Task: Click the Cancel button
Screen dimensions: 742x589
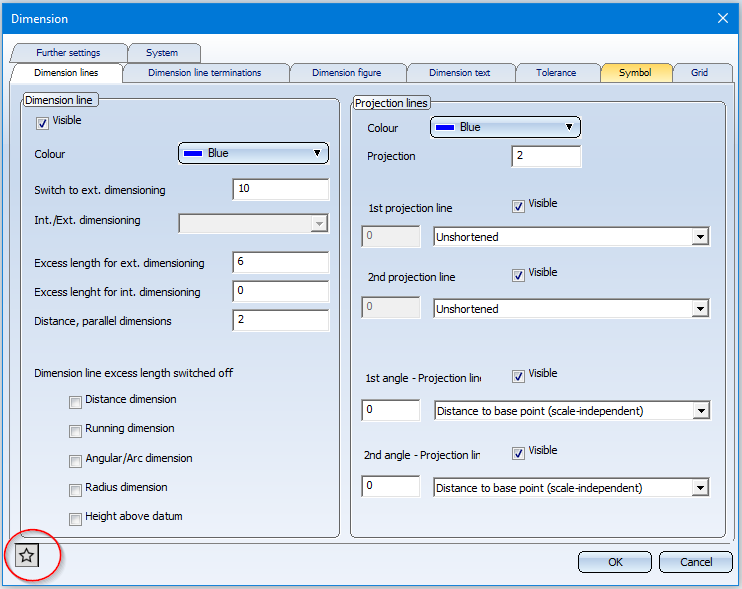Action: click(696, 562)
